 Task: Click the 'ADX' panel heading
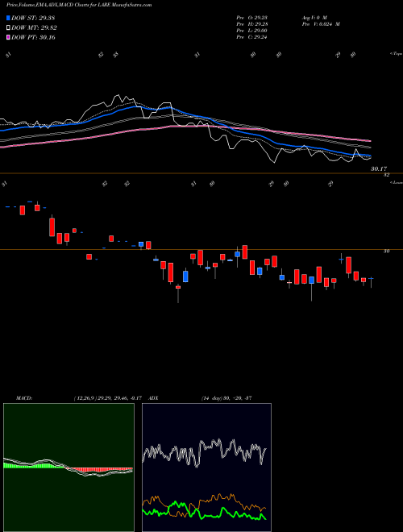click(x=153, y=398)
